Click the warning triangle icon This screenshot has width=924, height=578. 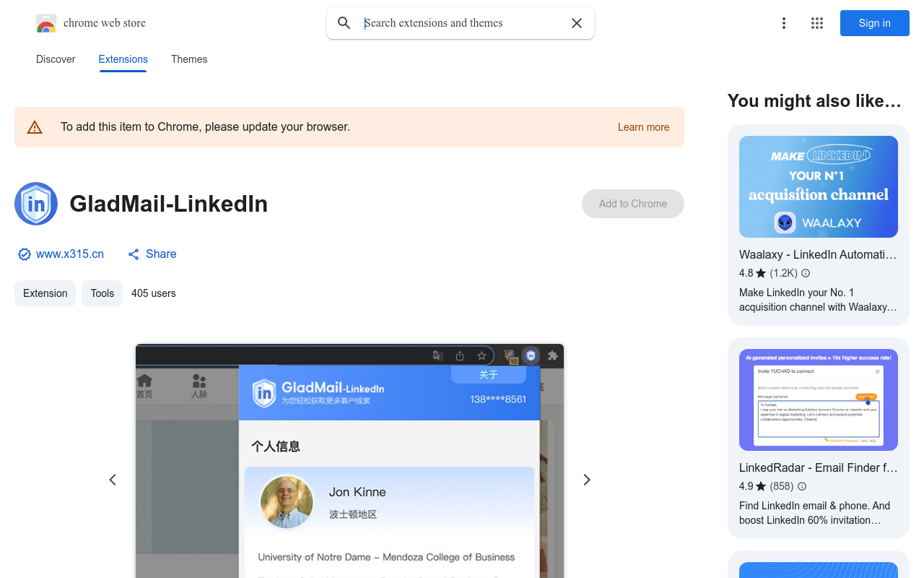pyautogui.click(x=35, y=127)
